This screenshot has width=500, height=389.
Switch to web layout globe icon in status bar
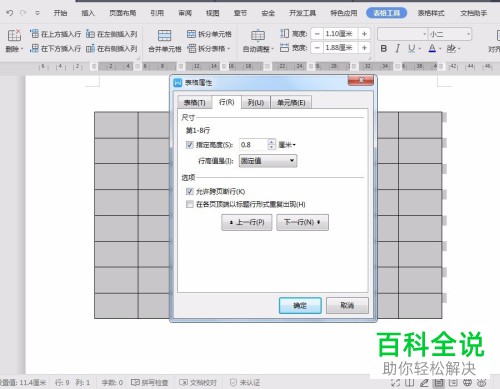tap(467, 383)
